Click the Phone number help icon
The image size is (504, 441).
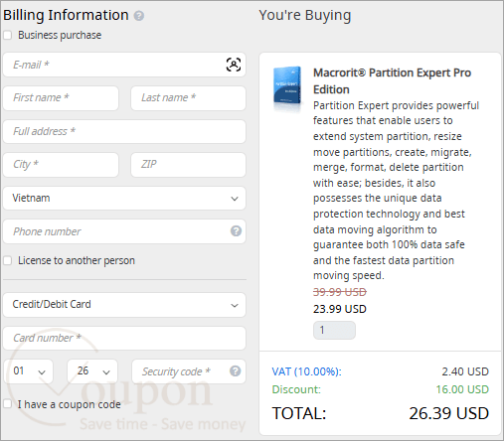pyautogui.click(x=236, y=231)
